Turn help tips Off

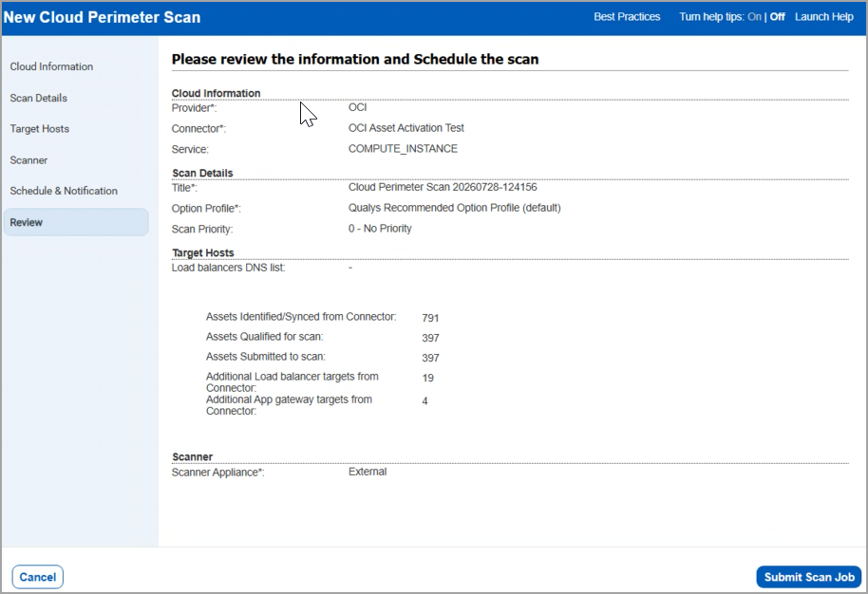pos(777,17)
